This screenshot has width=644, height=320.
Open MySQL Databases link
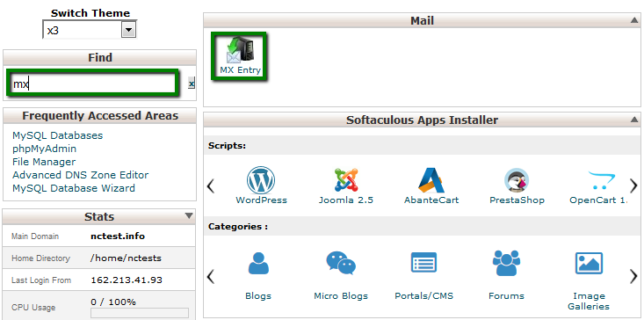(x=57, y=135)
